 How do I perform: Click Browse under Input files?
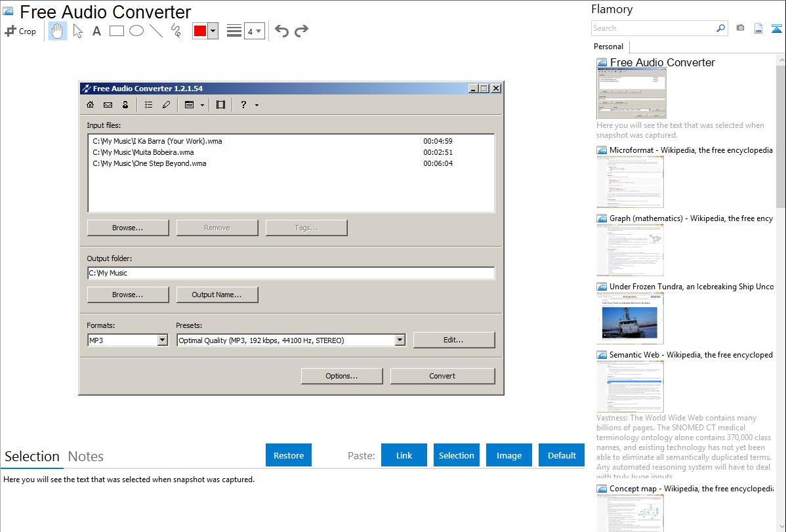coord(128,228)
